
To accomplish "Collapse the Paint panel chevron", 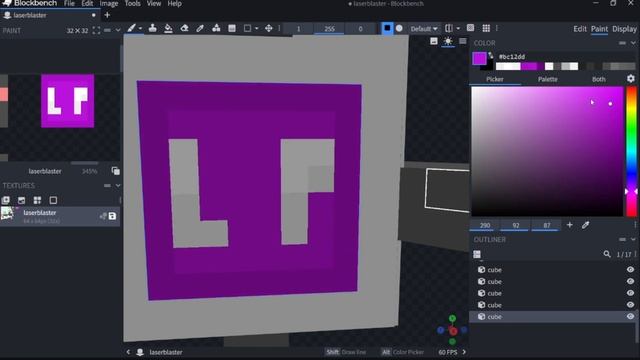I will click(118, 30).
